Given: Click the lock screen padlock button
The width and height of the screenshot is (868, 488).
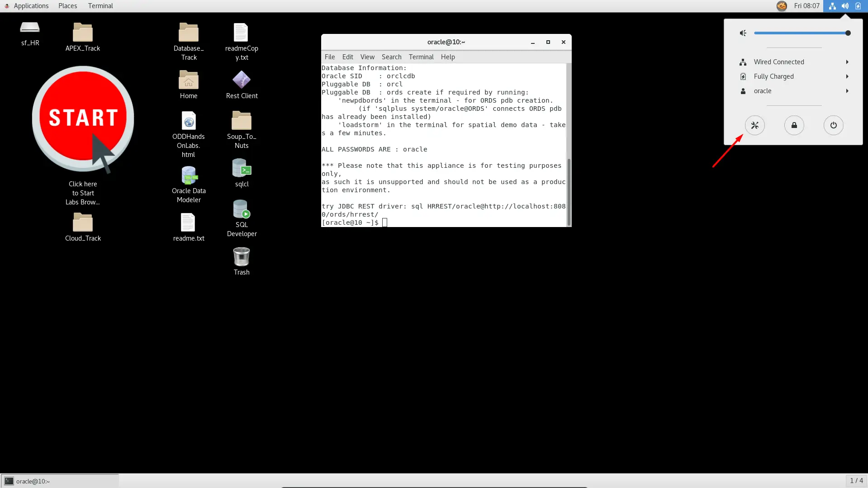Looking at the screenshot, I should pyautogui.click(x=794, y=125).
